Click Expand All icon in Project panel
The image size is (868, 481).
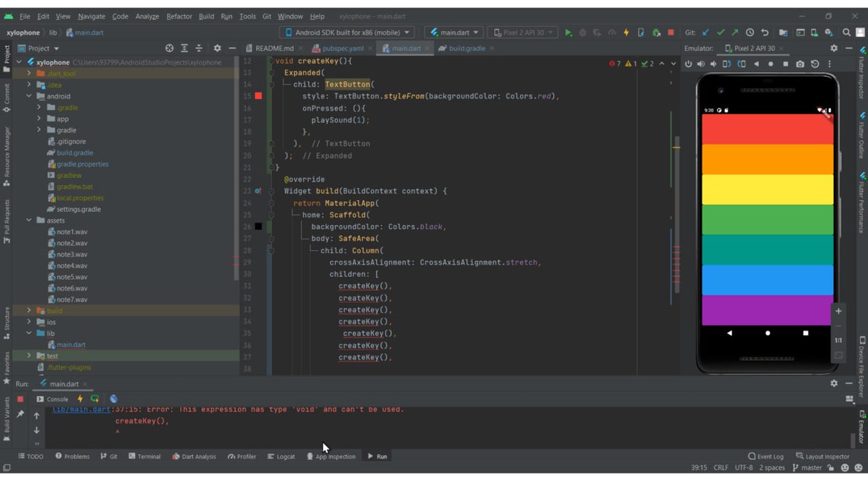coord(184,48)
